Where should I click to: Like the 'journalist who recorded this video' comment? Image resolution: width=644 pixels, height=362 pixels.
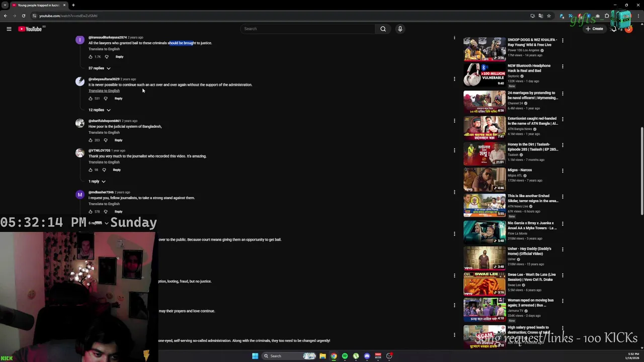click(x=91, y=170)
